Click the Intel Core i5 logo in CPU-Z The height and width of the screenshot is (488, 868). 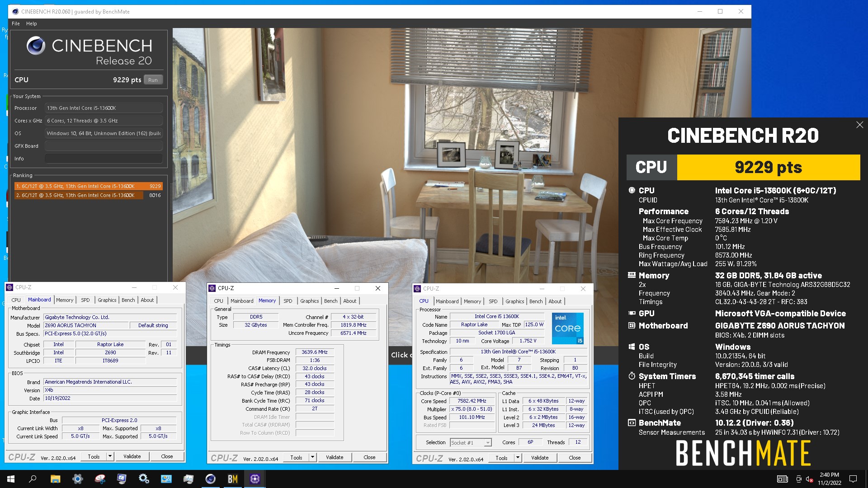pyautogui.click(x=567, y=328)
